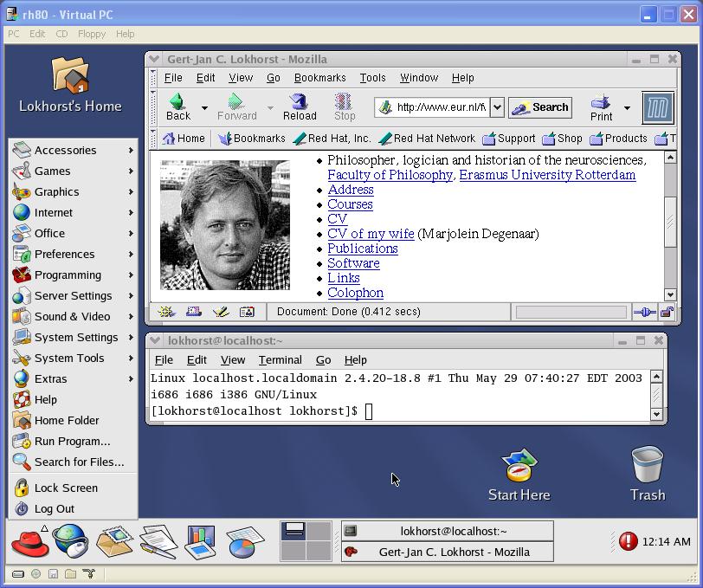Screen dimensions: 703x588
Task: Follow the Publications link
Action: (363, 249)
